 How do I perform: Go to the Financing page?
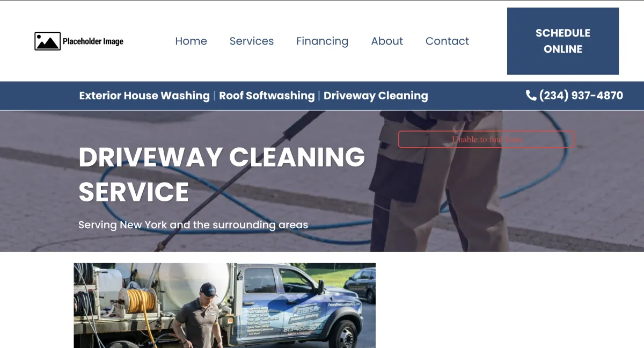click(x=322, y=41)
